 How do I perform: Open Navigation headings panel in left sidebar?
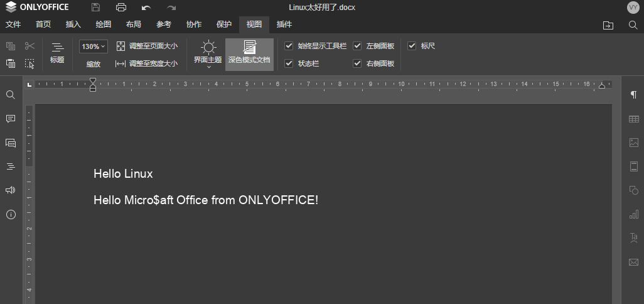[x=11, y=166]
